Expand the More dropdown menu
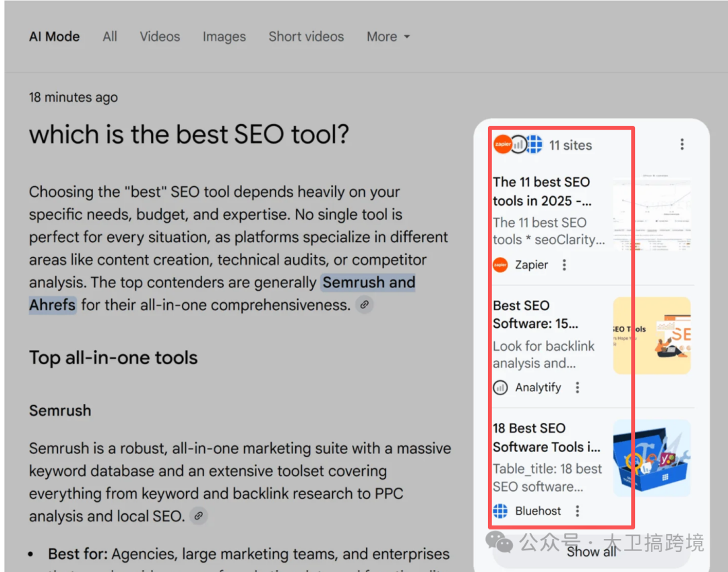728x572 pixels. (388, 36)
